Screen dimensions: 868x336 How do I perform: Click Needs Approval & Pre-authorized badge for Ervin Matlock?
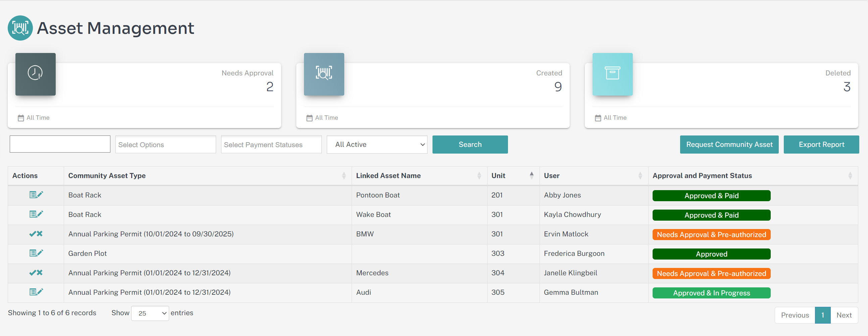[711, 235]
